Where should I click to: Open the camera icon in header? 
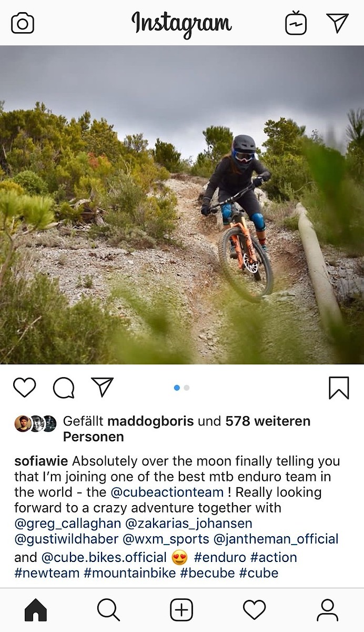click(23, 23)
